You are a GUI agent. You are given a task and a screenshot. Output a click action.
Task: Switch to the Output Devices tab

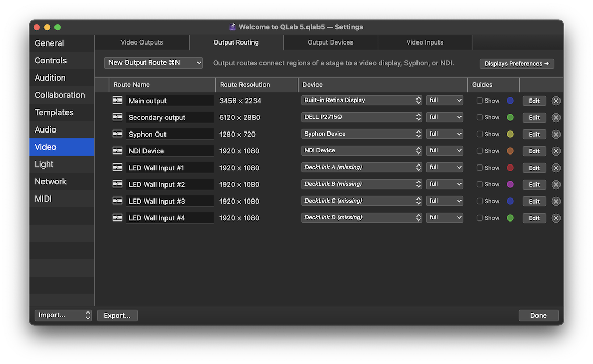click(x=331, y=42)
